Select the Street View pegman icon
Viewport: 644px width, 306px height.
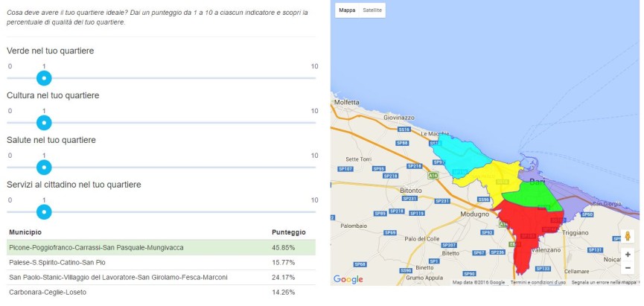(x=628, y=236)
